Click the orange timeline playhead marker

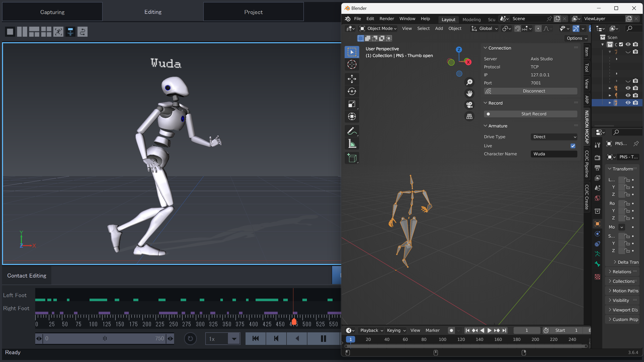pos(294,322)
